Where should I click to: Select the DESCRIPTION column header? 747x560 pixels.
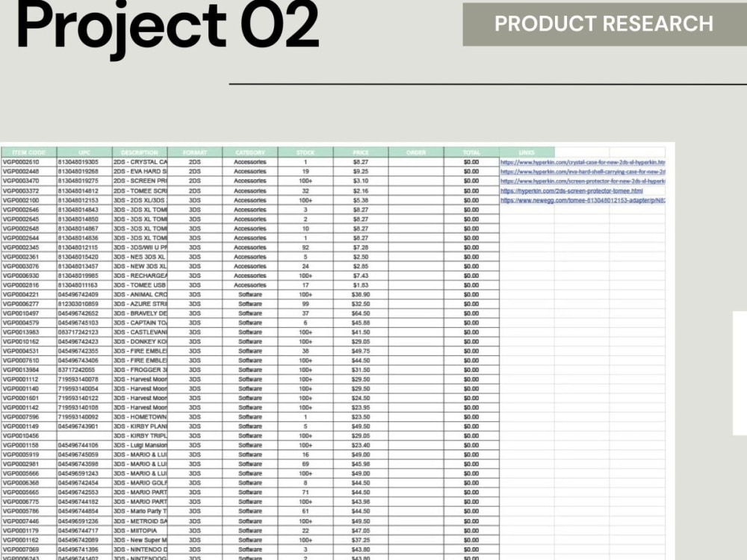click(x=140, y=152)
